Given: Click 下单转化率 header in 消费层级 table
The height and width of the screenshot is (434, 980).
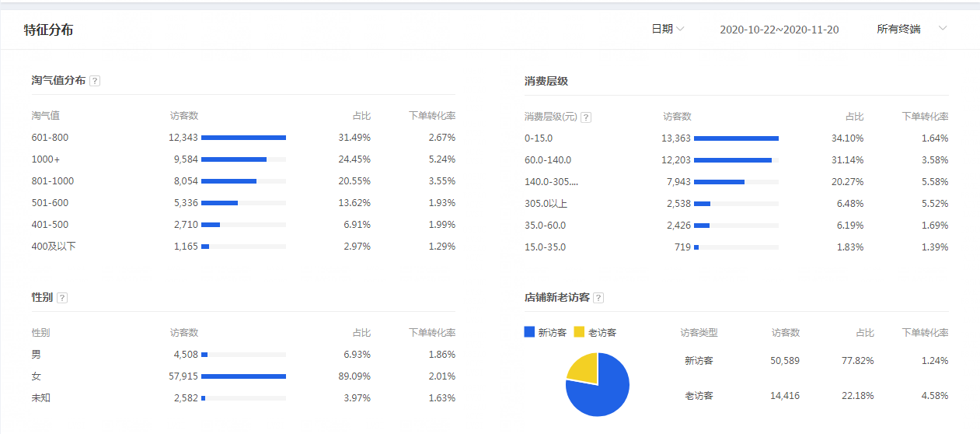Looking at the screenshot, I should click(x=925, y=117).
